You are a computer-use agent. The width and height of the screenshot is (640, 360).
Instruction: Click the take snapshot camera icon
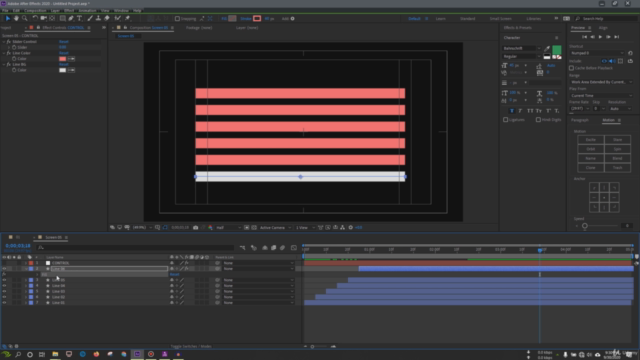(x=196, y=227)
